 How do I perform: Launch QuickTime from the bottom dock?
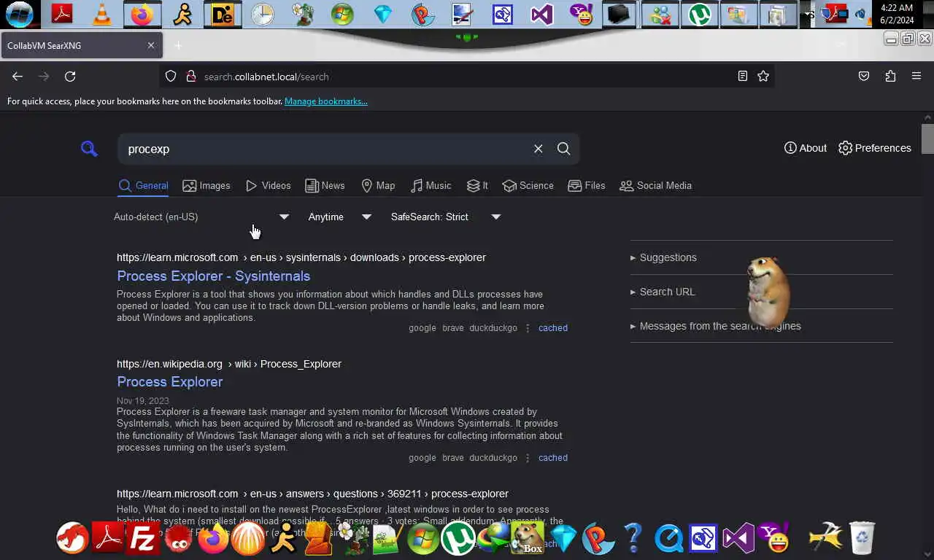[x=668, y=539]
